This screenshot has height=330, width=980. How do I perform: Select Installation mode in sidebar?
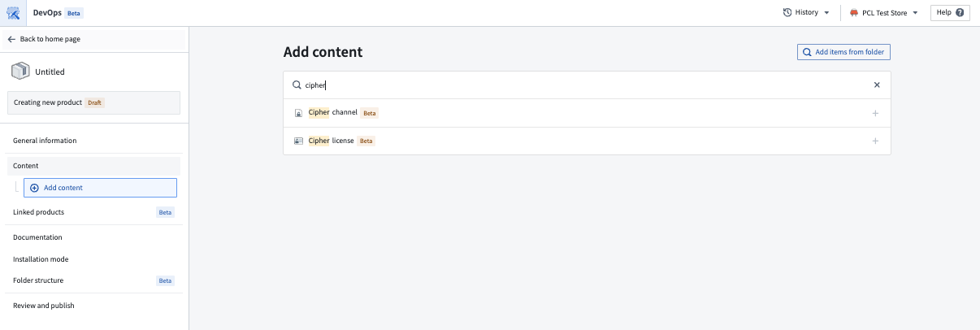tap(41, 259)
